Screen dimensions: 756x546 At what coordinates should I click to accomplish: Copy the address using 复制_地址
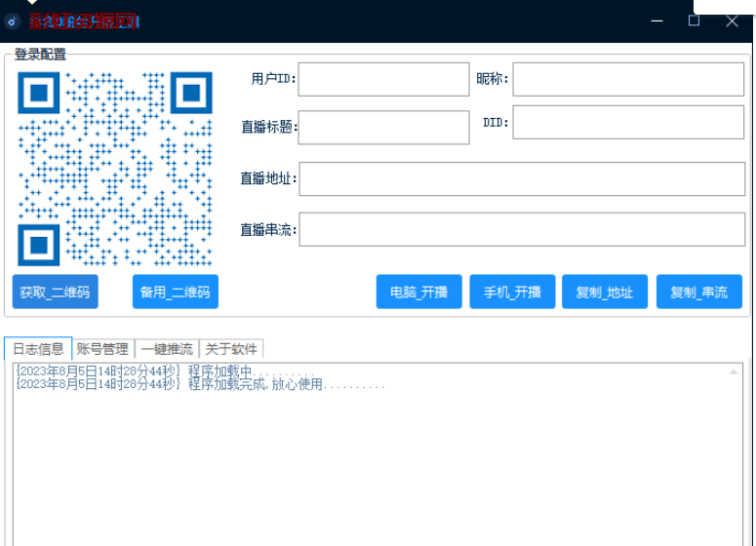[x=604, y=292]
